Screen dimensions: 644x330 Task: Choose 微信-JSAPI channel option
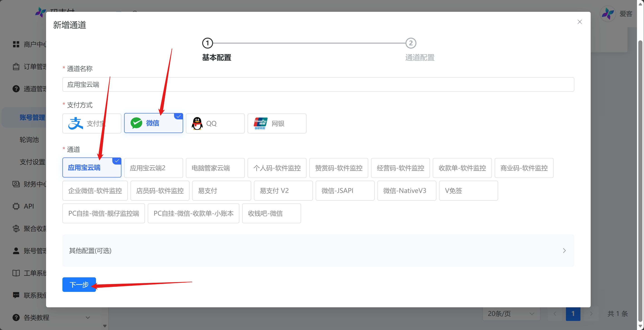(x=345, y=190)
